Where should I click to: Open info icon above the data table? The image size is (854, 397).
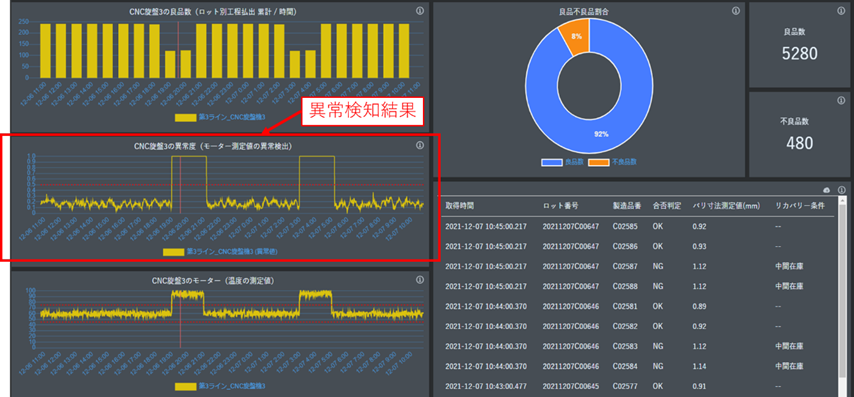841,190
